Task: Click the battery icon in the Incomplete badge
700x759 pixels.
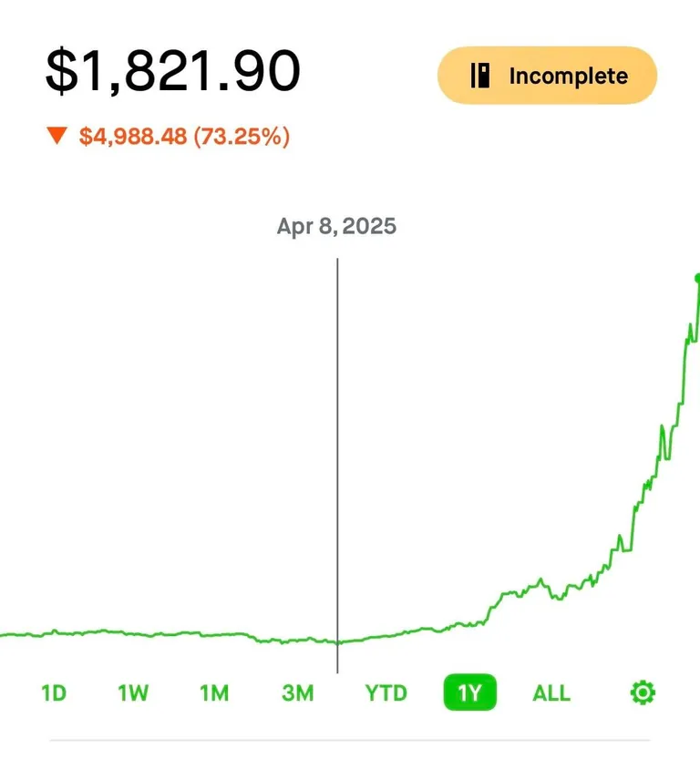Action: click(479, 76)
